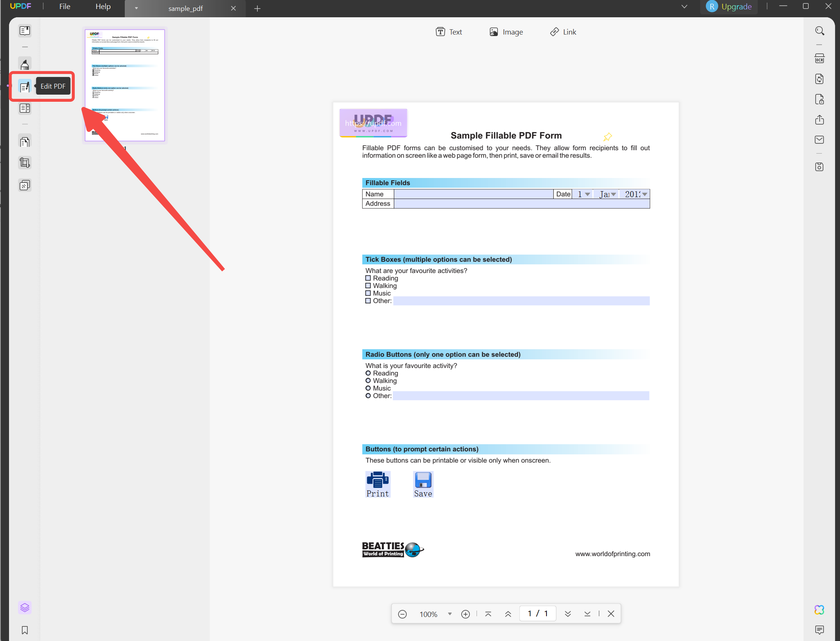This screenshot has width=840, height=641.
Task: Open the year dropdown showing 2012
Action: point(645,194)
